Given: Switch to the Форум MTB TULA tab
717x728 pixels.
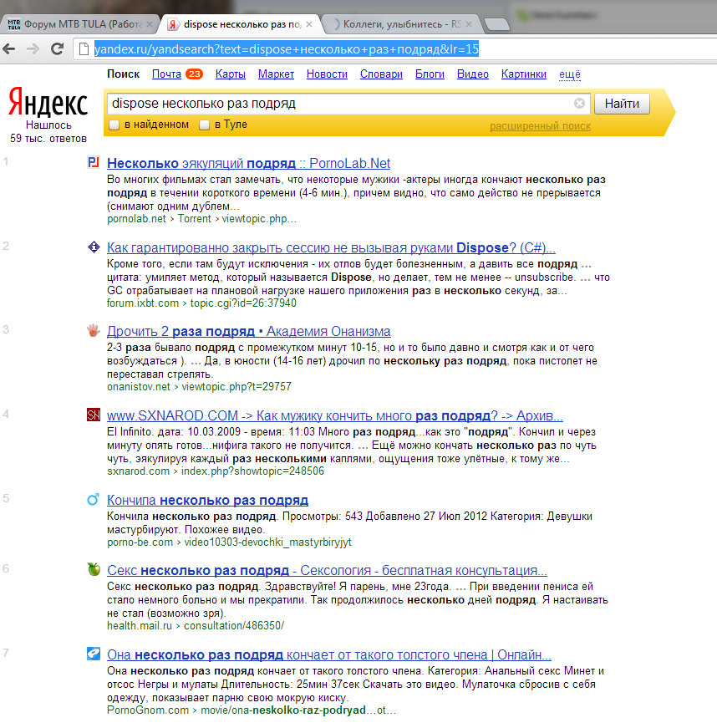Looking at the screenshot, I should 81,24.
